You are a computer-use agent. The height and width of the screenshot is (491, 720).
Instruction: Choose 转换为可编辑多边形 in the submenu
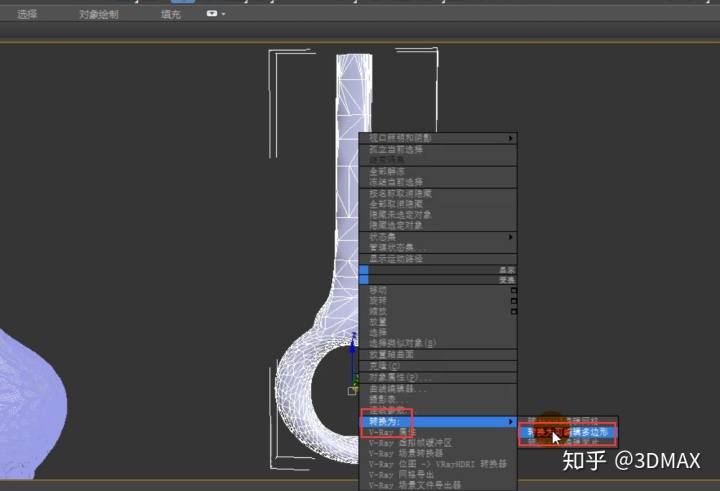click(569, 432)
